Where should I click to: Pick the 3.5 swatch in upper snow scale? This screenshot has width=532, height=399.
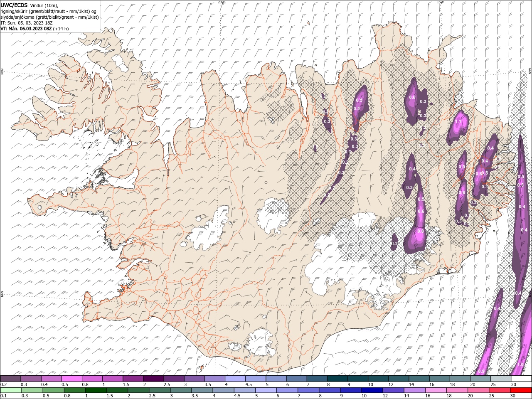(214, 379)
